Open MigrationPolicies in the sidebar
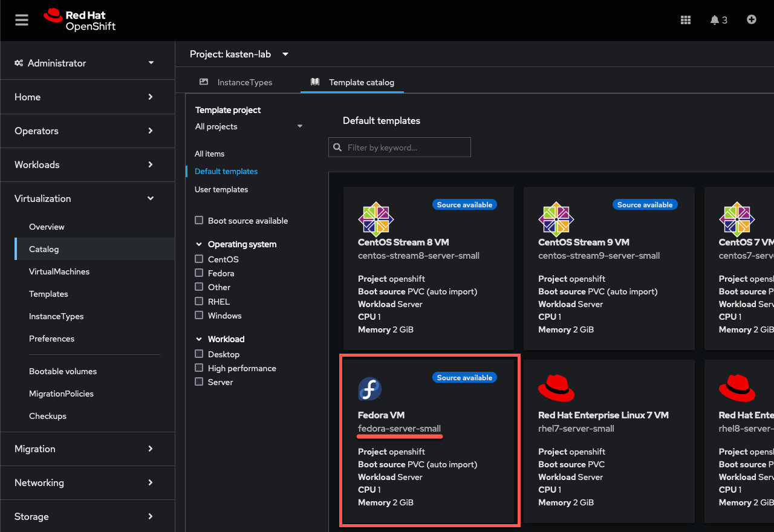 coord(61,394)
